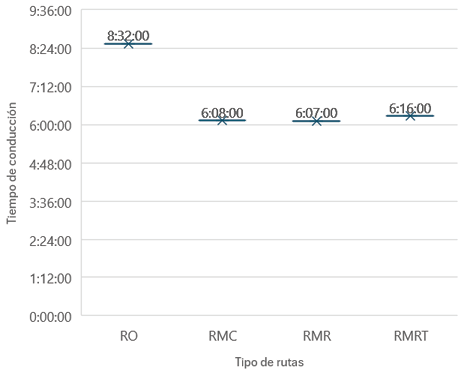Select the Tiempo de conducción axis title

coord(11,163)
